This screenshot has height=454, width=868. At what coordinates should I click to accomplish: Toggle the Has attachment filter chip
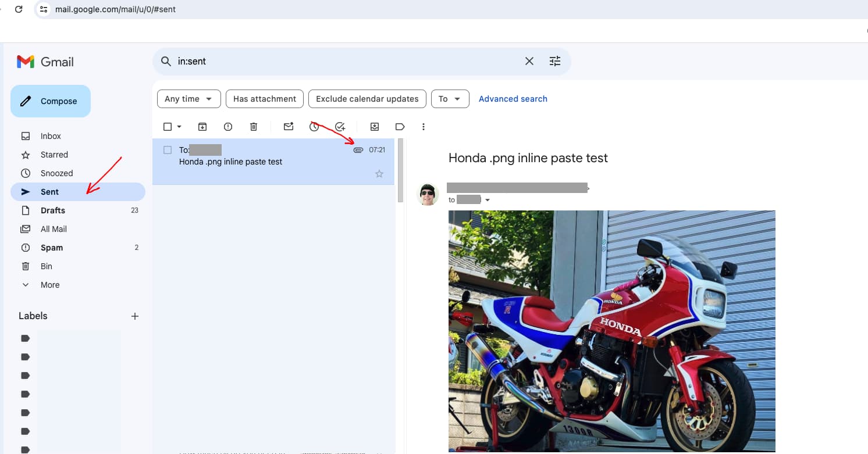[x=265, y=99]
